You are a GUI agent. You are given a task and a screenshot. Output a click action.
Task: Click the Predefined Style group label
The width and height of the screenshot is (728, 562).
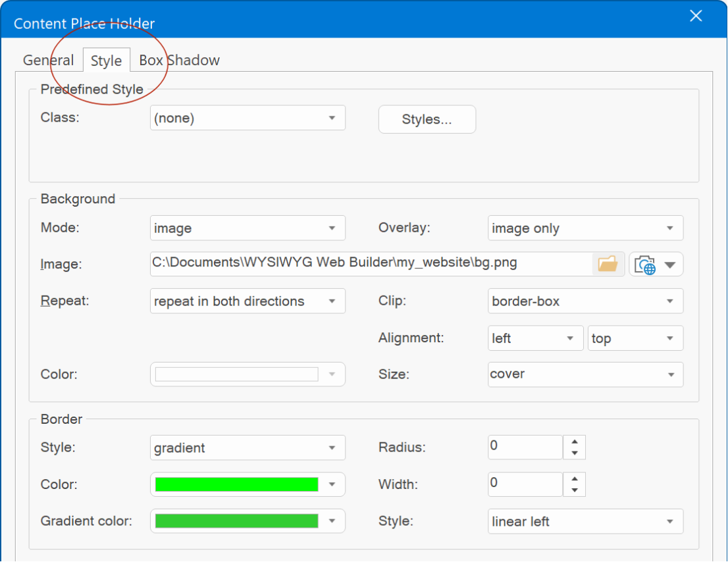pyautogui.click(x=91, y=89)
